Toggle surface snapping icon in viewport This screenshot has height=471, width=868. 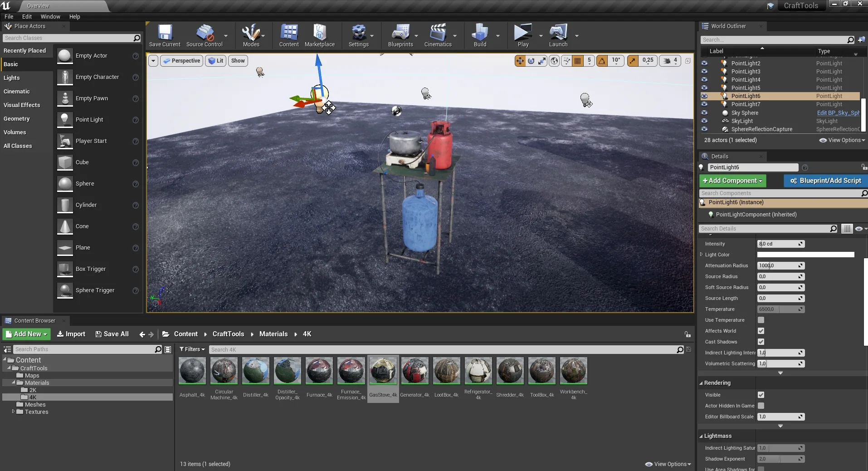click(566, 61)
